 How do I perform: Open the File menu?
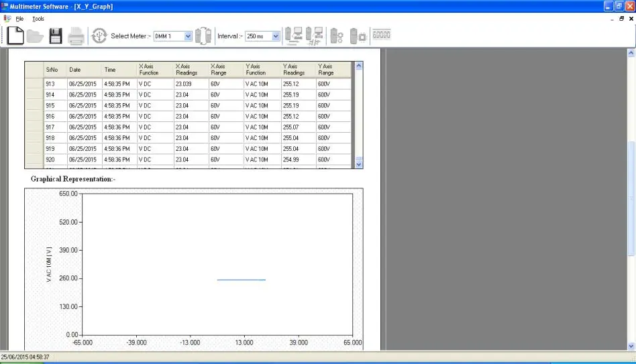(19, 19)
